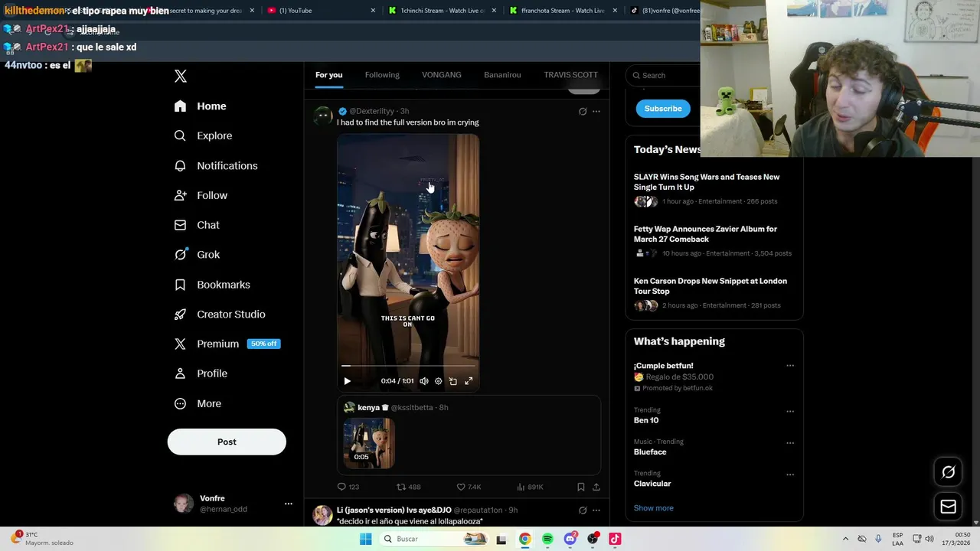Viewport: 980px width, 551px height.
Task: Expand the More menu in the sidebar
Action: [198, 403]
